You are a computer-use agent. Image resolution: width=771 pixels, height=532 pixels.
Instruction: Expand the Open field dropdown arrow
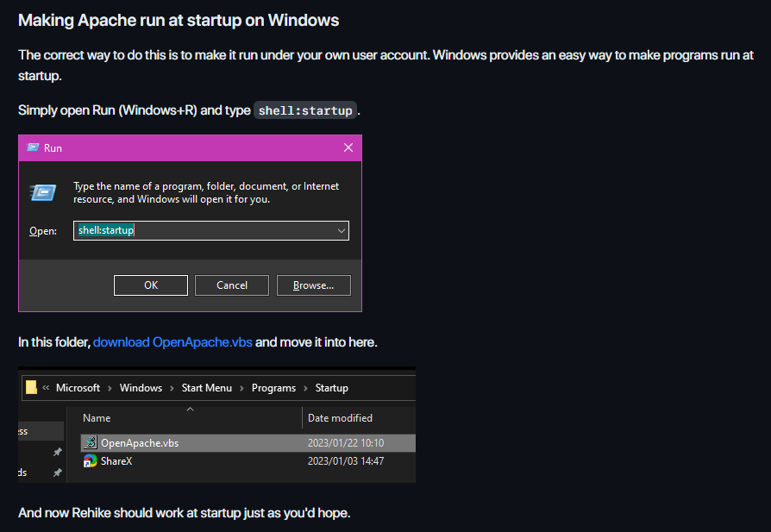(342, 230)
